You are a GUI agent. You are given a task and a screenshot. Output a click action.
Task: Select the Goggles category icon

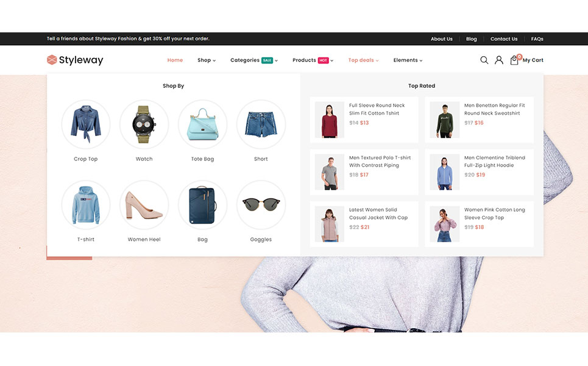coord(261,205)
